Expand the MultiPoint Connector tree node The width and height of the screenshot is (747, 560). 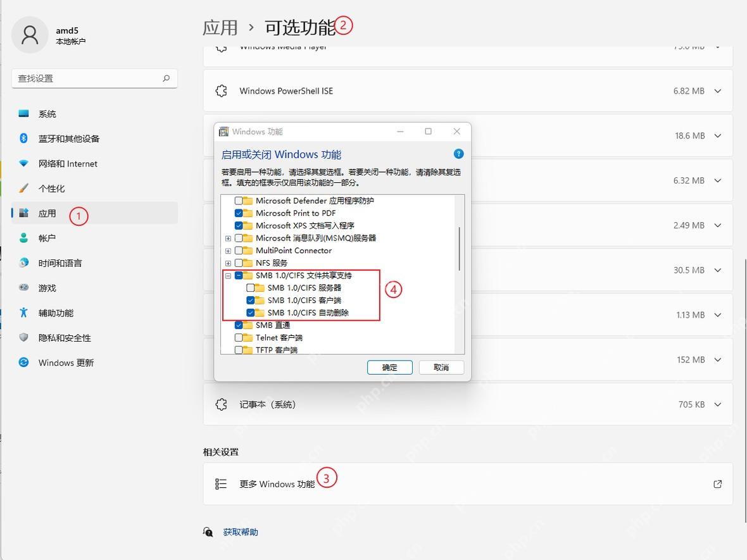point(228,251)
